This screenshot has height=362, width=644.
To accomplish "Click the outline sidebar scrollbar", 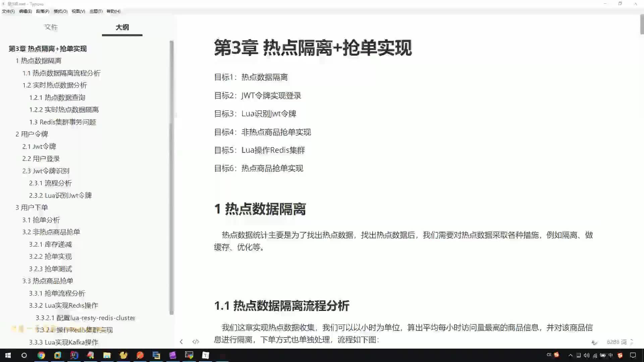I will [171, 178].
